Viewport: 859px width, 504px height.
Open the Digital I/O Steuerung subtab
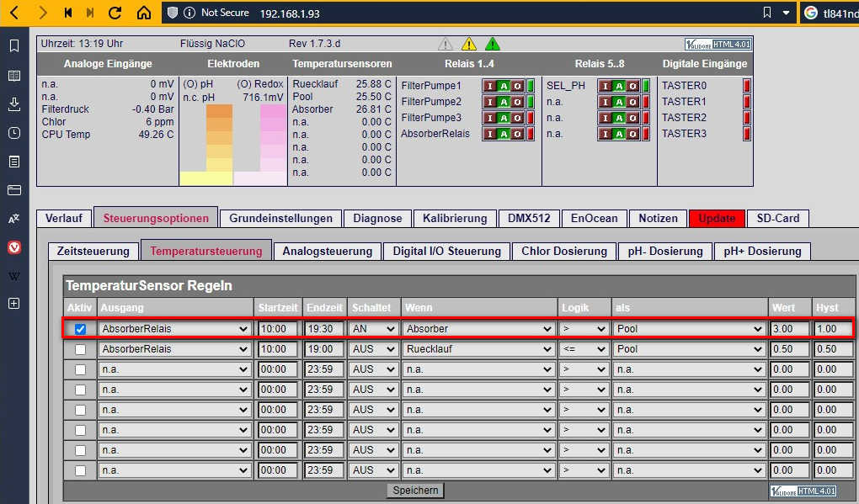[x=446, y=252]
